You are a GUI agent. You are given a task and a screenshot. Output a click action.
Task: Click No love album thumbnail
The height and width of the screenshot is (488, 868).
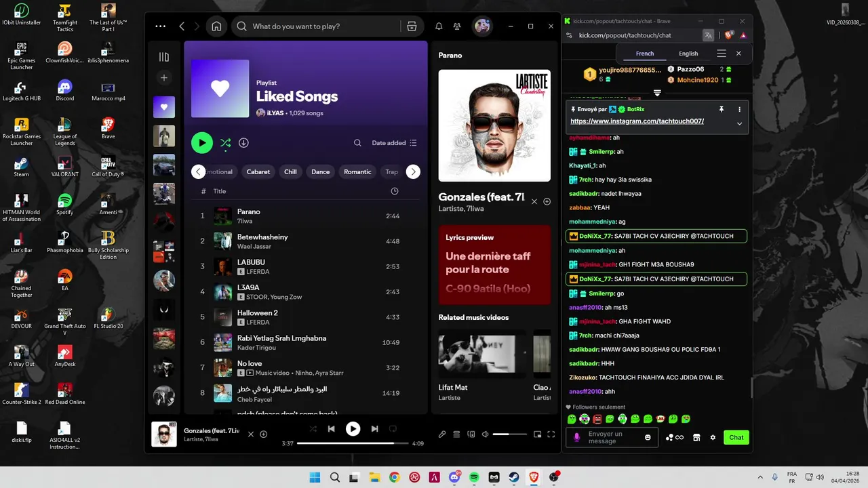[223, 367]
